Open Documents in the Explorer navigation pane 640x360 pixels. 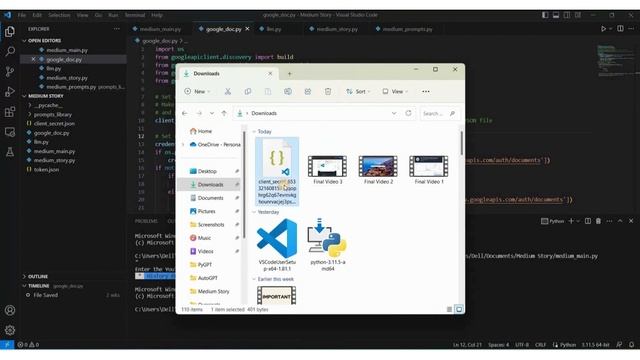[211, 198]
